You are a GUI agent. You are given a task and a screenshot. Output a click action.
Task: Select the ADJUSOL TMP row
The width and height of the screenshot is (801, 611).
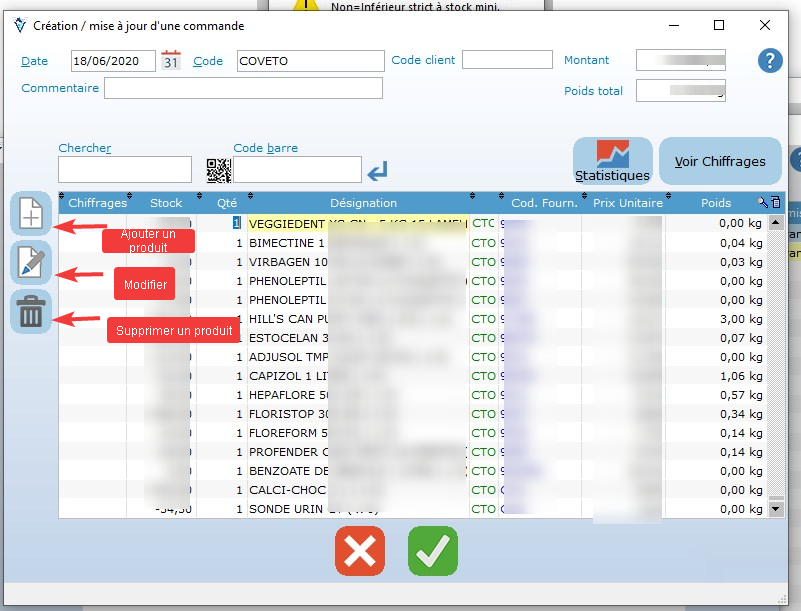tap(413, 357)
